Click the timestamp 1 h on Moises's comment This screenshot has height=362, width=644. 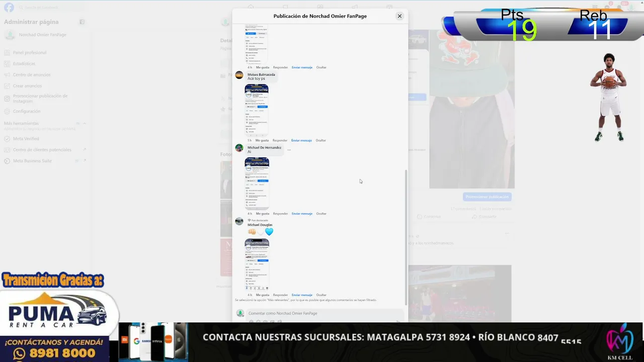(250, 140)
